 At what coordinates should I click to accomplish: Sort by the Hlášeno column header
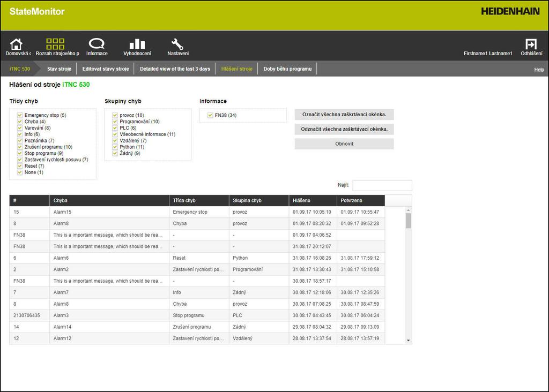(x=313, y=200)
